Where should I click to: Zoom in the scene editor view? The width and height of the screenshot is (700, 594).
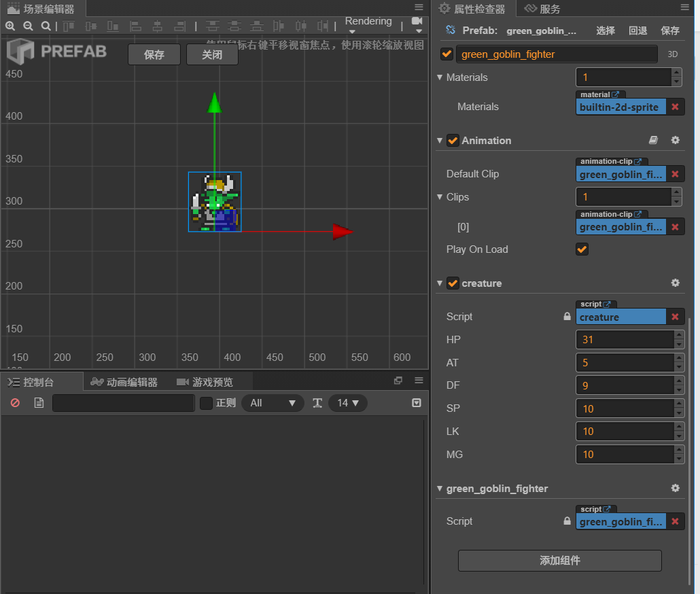click(x=10, y=27)
